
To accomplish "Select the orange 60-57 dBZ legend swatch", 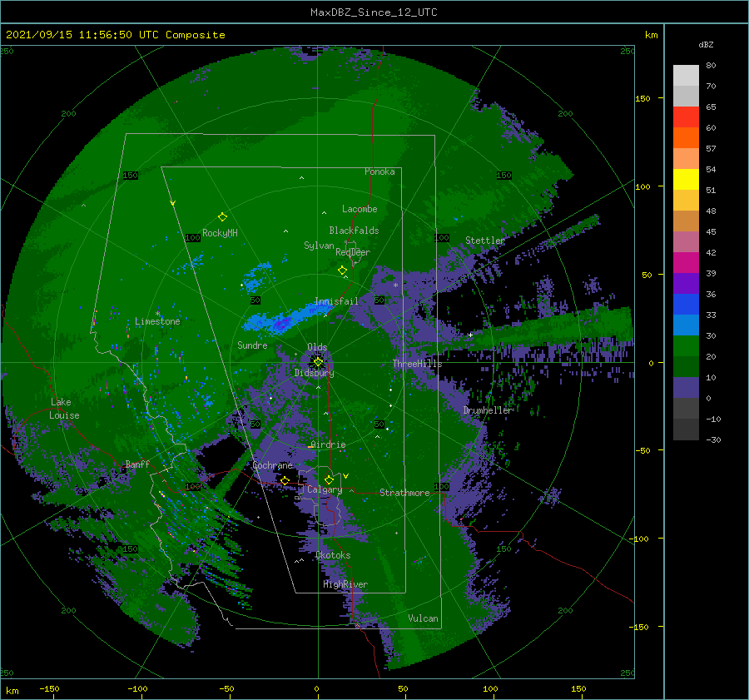I will [x=686, y=138].
